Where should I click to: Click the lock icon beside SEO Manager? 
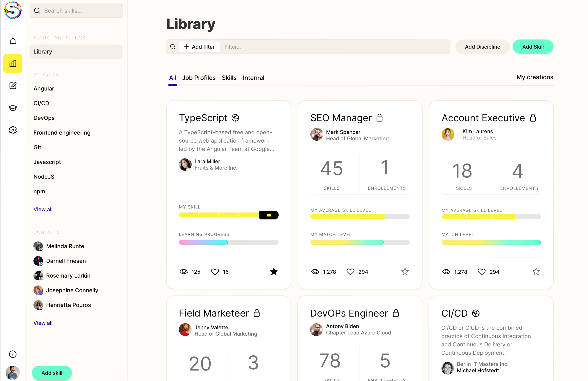380,118
